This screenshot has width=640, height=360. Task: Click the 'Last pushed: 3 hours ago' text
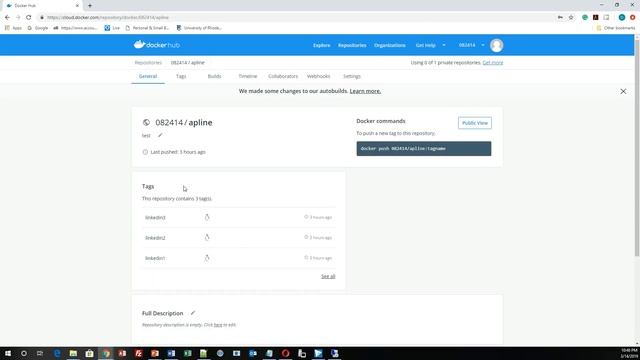178,152
